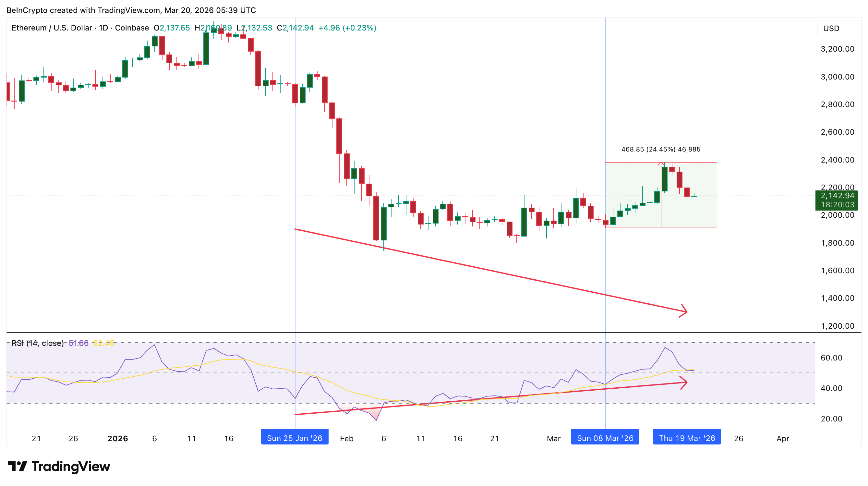Click the Sun 08 Mar '26 date label
Image resolution: width=868 pixels, height=486 pixels.
click(x=605, y=438)
